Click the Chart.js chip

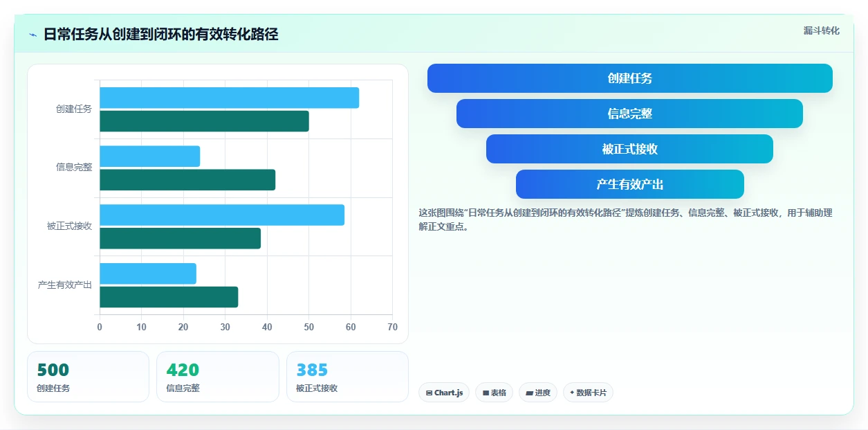[x=444, y=393]
